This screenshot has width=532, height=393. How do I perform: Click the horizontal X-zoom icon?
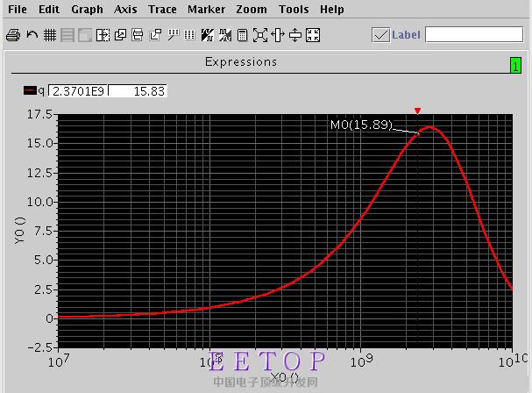pos(278,35)
